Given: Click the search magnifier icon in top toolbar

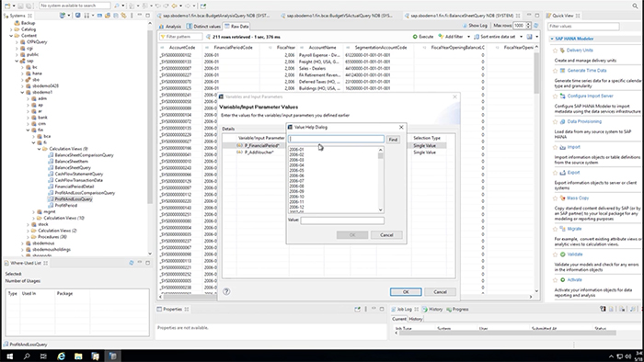Looking at the screenshot, I should click(635, 6).
